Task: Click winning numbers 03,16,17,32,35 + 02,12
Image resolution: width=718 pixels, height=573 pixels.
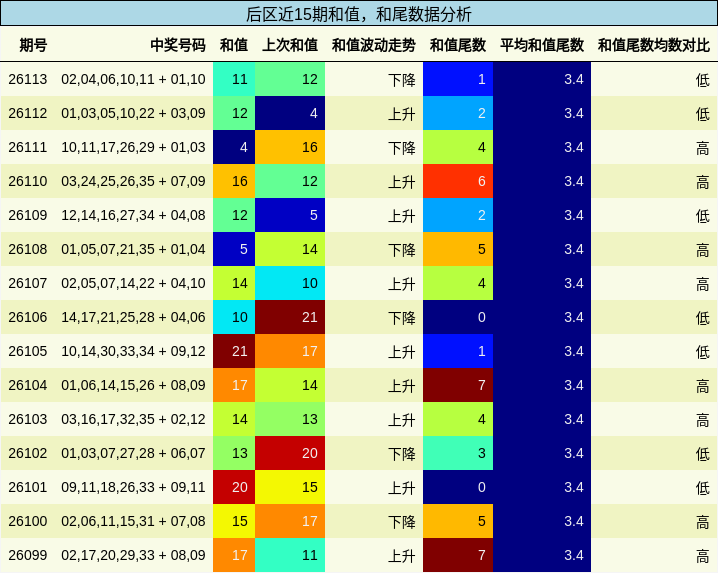Action: tap(133, 419)
